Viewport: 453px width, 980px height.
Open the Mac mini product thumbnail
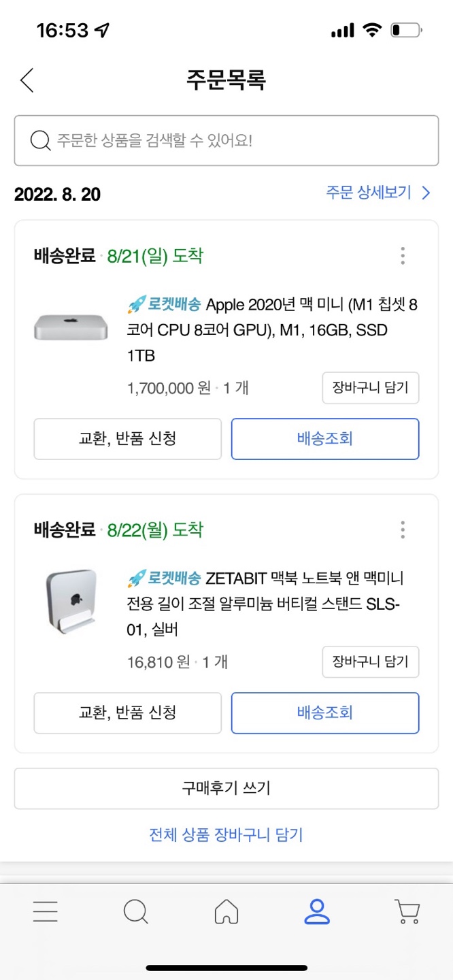[x=71, y=327]
